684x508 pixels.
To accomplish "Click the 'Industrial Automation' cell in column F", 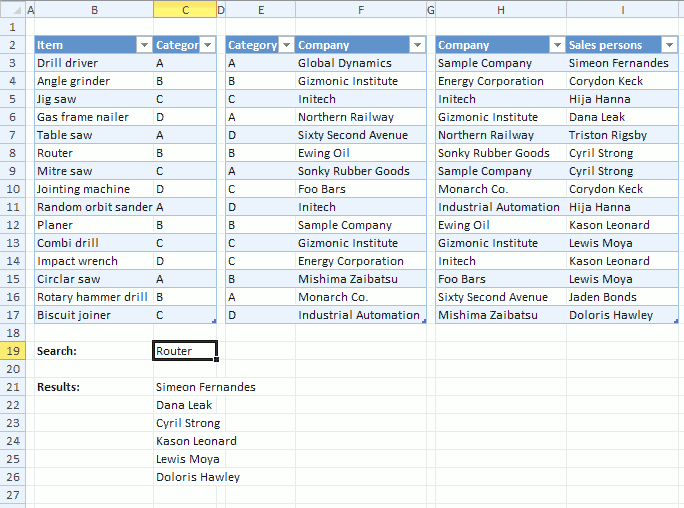I will pos(361,315).
